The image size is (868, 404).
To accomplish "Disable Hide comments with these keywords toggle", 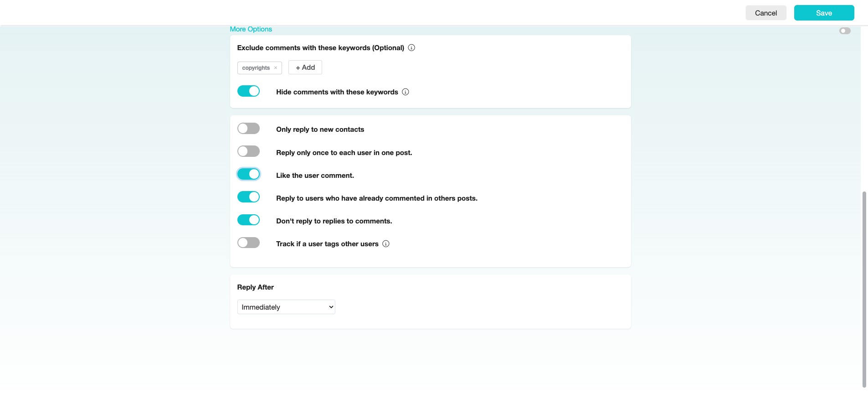I will pos(248,91).
